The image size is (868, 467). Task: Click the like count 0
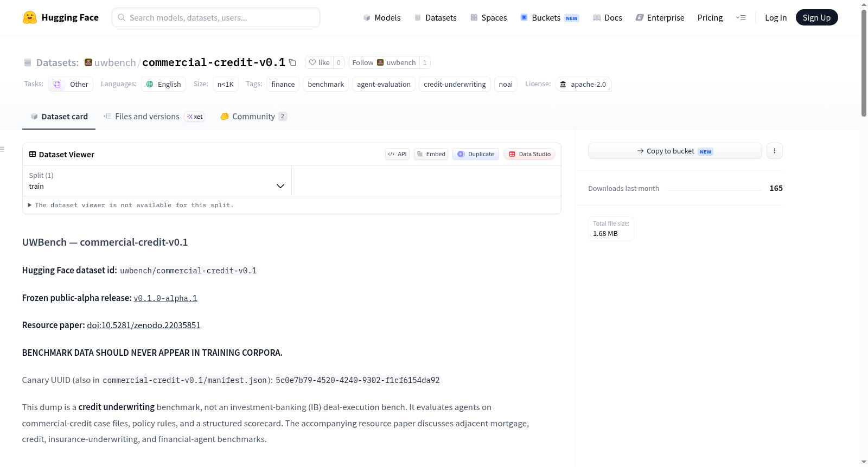339,62
